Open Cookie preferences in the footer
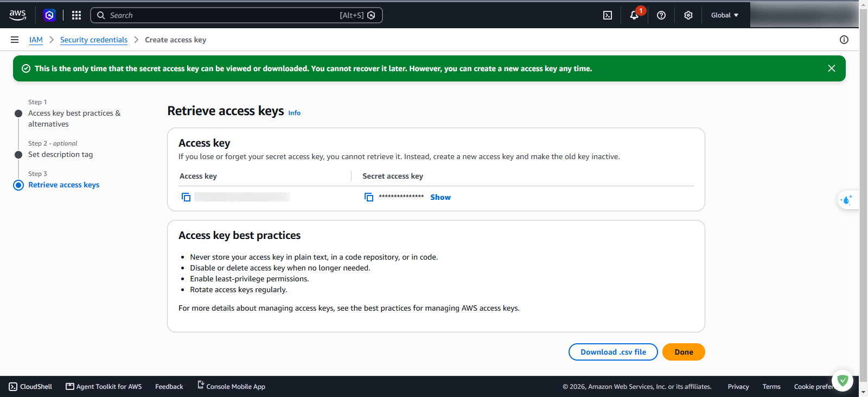The image size is (868, 397). (813, 387)
